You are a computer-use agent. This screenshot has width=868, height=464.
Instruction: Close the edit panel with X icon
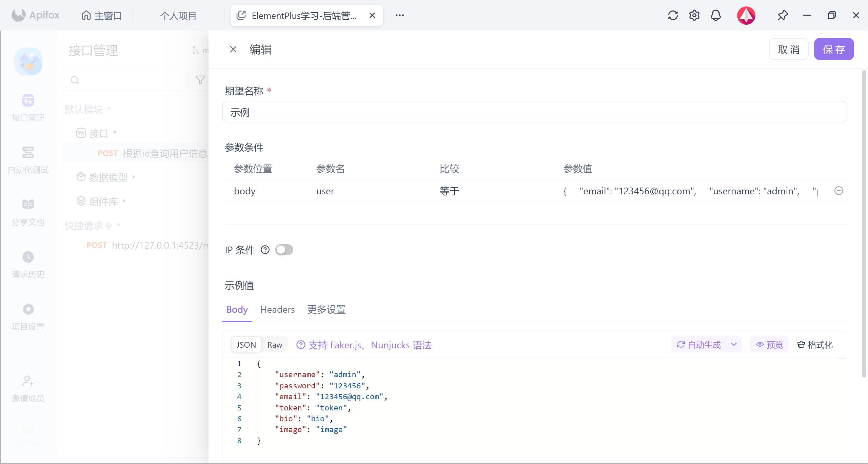tap(233, 50)
